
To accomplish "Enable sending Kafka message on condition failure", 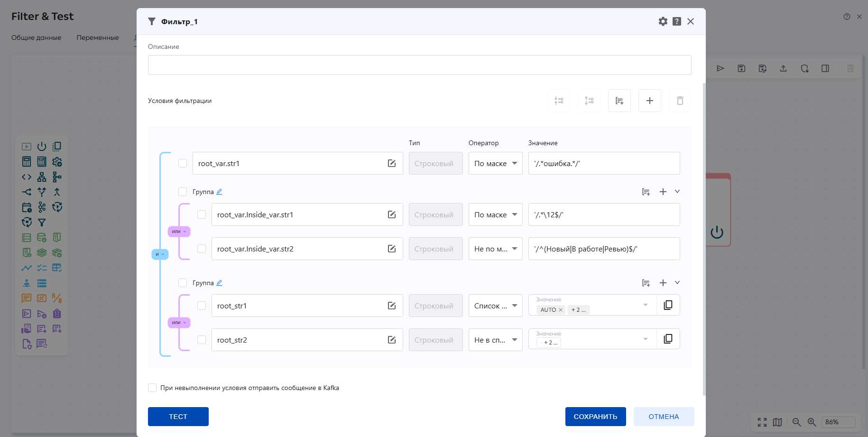I will pyautogui.click(x=152, y=388).
